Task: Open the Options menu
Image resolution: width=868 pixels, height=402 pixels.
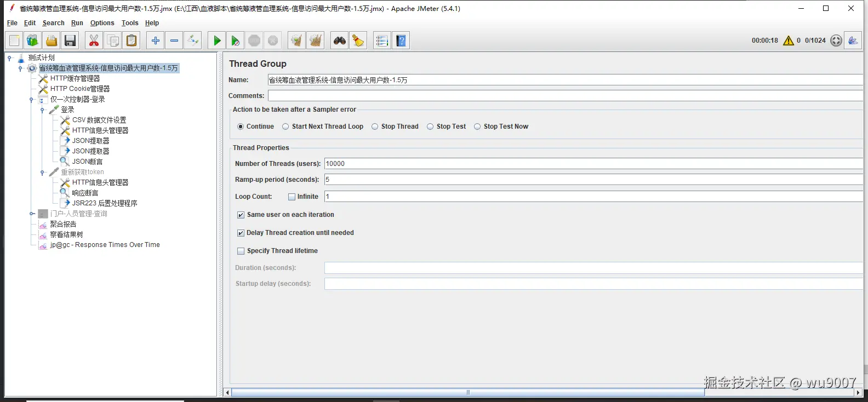Action: (x=102, y=23)
